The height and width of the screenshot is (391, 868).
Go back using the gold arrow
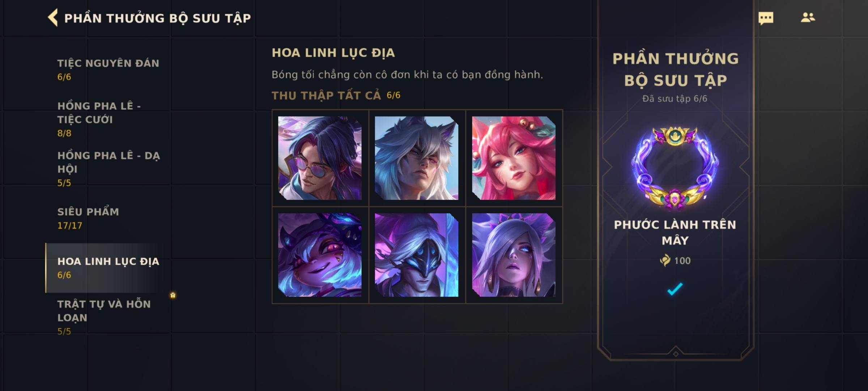tap(53, 18)
